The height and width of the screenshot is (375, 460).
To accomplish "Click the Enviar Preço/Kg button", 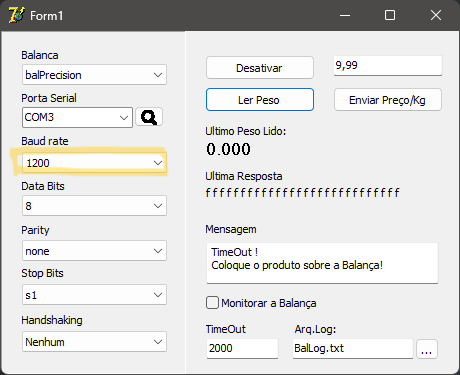I will coord(388,100).
